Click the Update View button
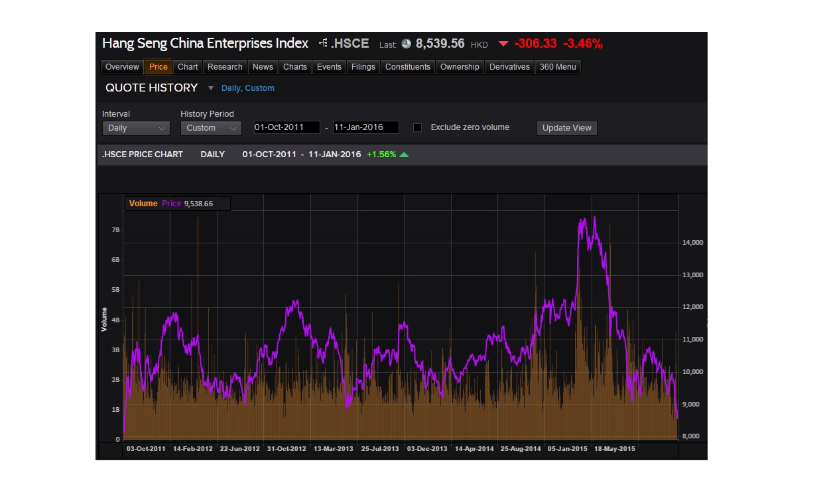Viewport: 827px width, 504px height. [566, 128]
